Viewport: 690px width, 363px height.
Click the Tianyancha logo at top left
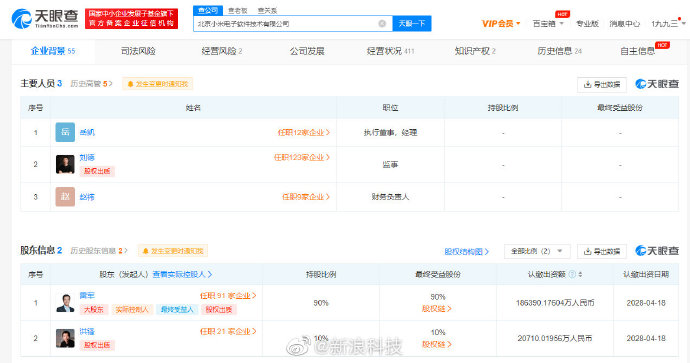pyautogui.click(x=45, y=19)
